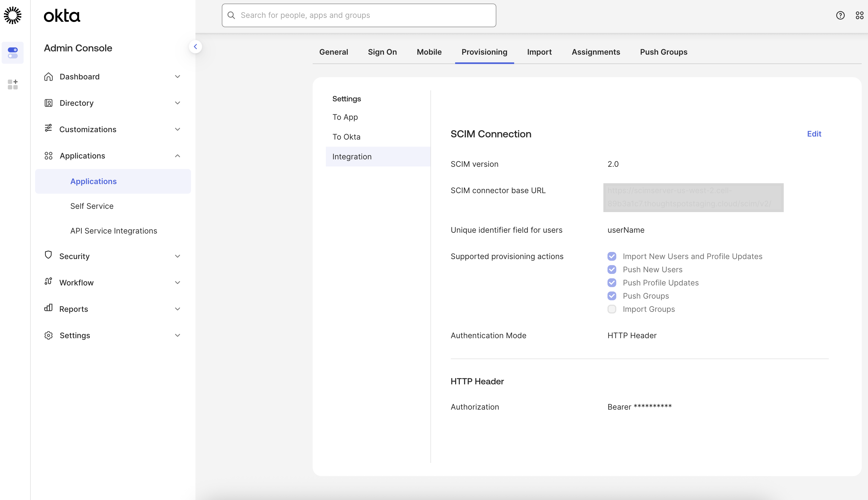Image resolution: width=868 pixels, height=500 pixels.
Task: Click Edit on the SCIM Connection panel
Action: point(814,134)
